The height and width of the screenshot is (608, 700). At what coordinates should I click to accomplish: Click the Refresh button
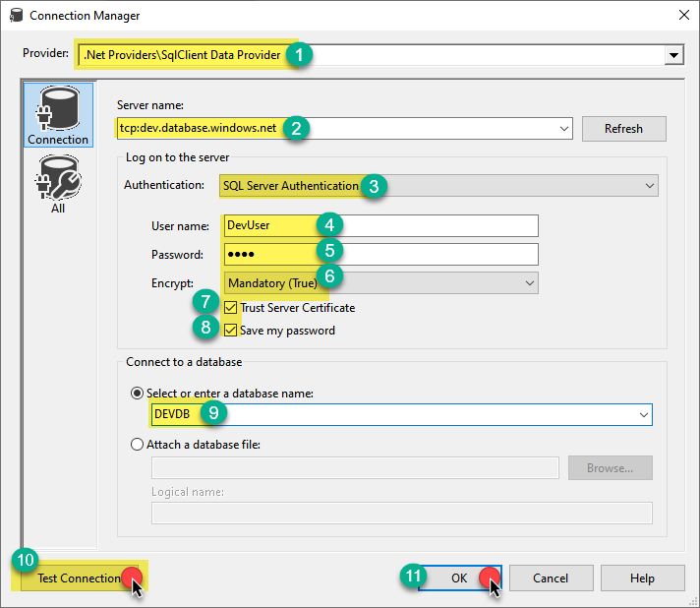(x=623, y=129)
